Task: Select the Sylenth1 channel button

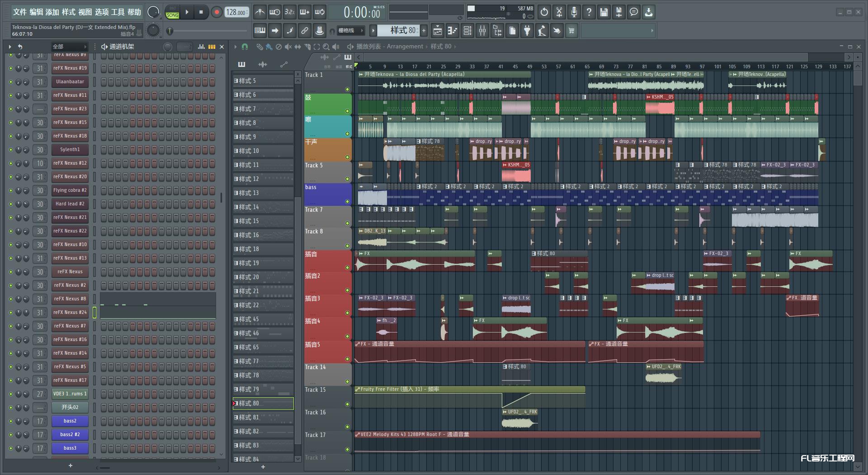Action: point(70,150)
